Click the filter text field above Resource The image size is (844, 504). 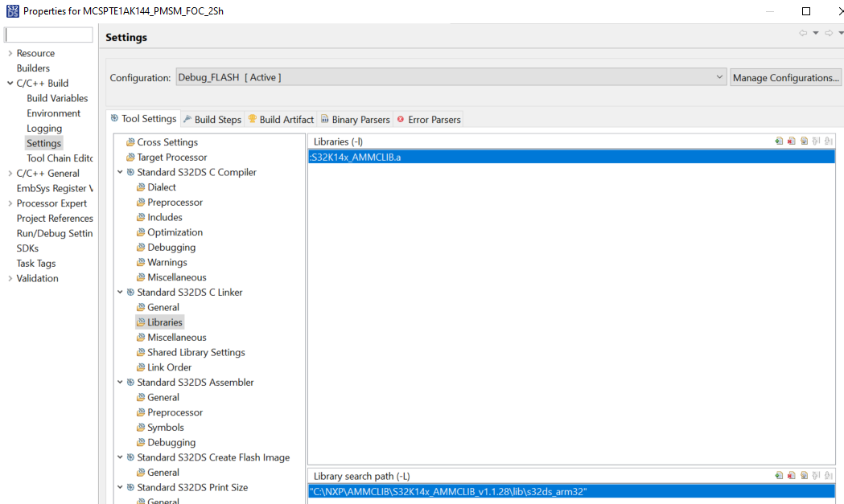48,34
